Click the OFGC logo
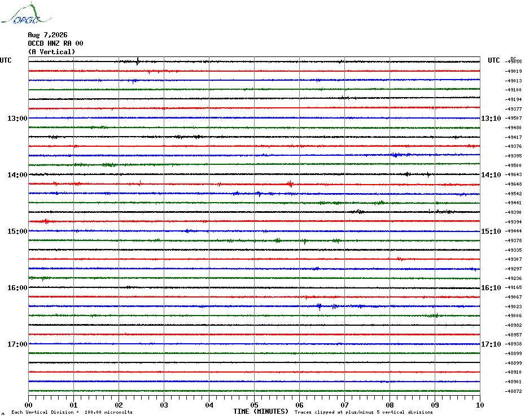Image resolution: width=525 pixels, height=420 pixels. point(27,14)
